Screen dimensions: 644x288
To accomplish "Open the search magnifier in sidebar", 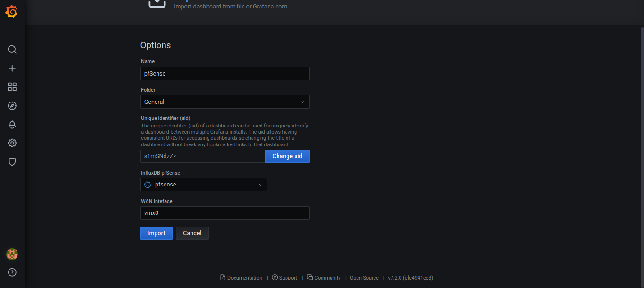I will click(12, 50).
